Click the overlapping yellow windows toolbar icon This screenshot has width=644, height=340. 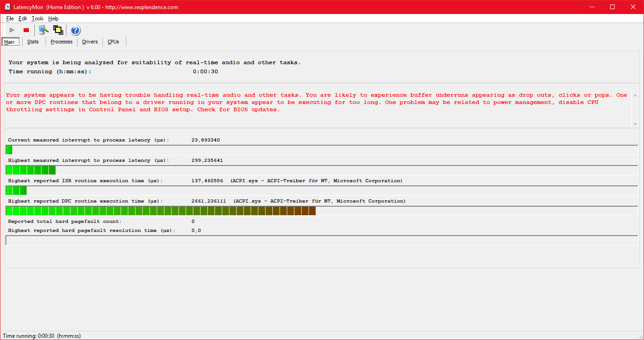pyautogui.click(x=58, y=30)
